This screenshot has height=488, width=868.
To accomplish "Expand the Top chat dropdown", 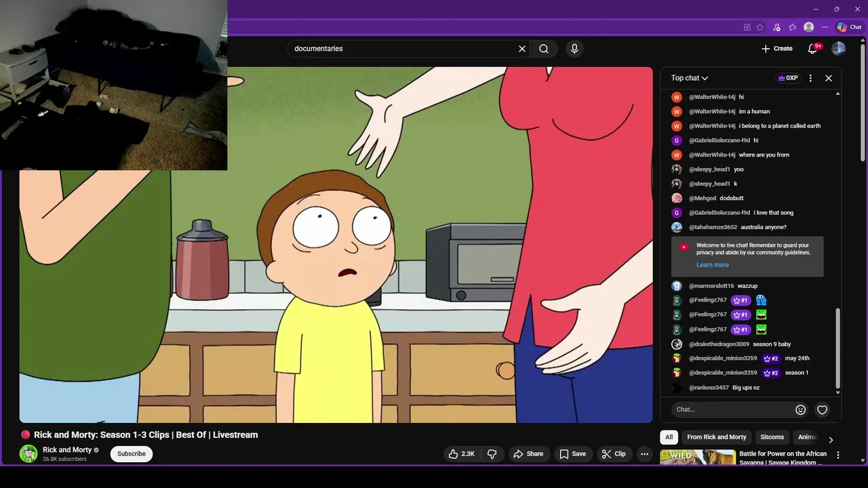I will [690, 78].
